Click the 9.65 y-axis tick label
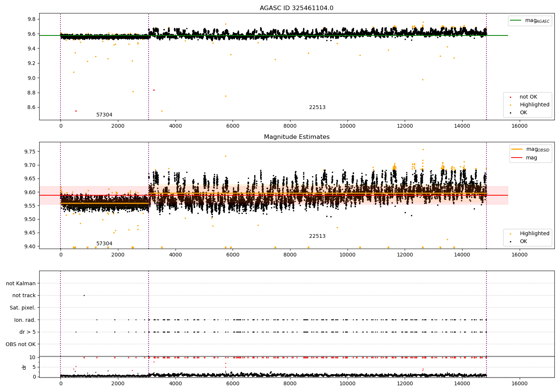The height and width of the screenshot is (392, 560). 29,179
